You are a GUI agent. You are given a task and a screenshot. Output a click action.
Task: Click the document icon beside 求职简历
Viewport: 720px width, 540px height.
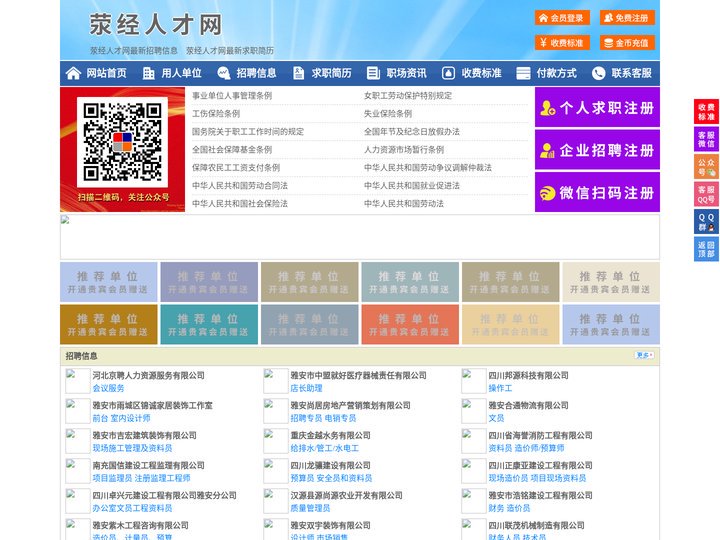298,73
